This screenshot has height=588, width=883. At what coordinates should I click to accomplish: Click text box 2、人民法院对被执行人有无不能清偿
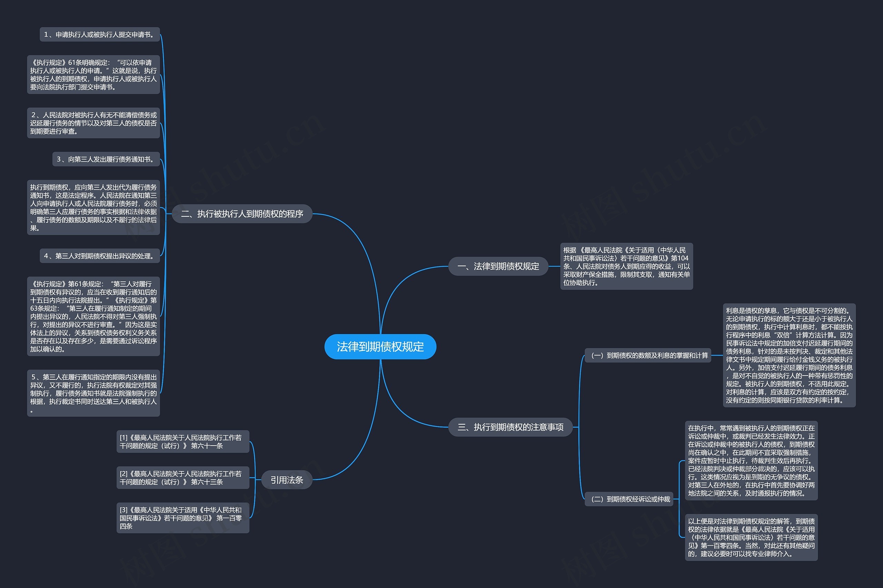click(93, 123)
